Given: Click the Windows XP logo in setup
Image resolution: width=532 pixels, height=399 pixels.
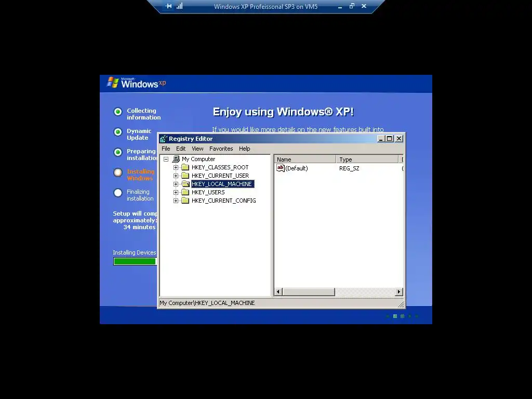Looking at the screenshot, I should [136, 83].
